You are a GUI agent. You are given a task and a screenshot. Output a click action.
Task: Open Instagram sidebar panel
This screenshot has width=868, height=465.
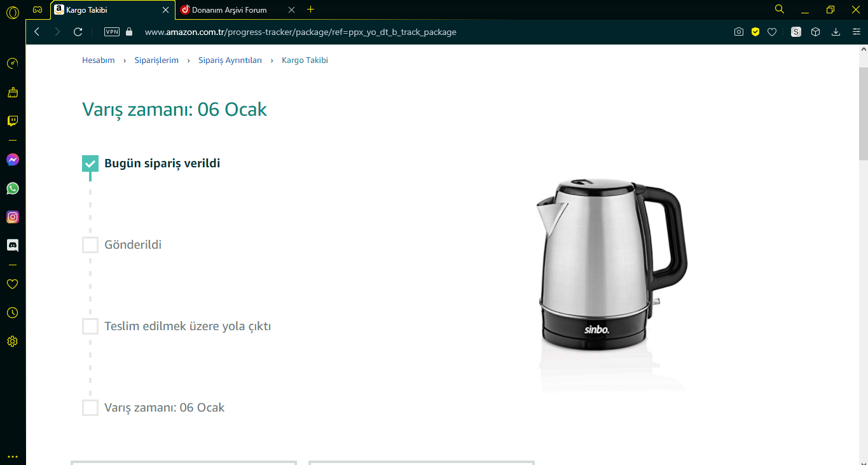click(x=13, y=217)
